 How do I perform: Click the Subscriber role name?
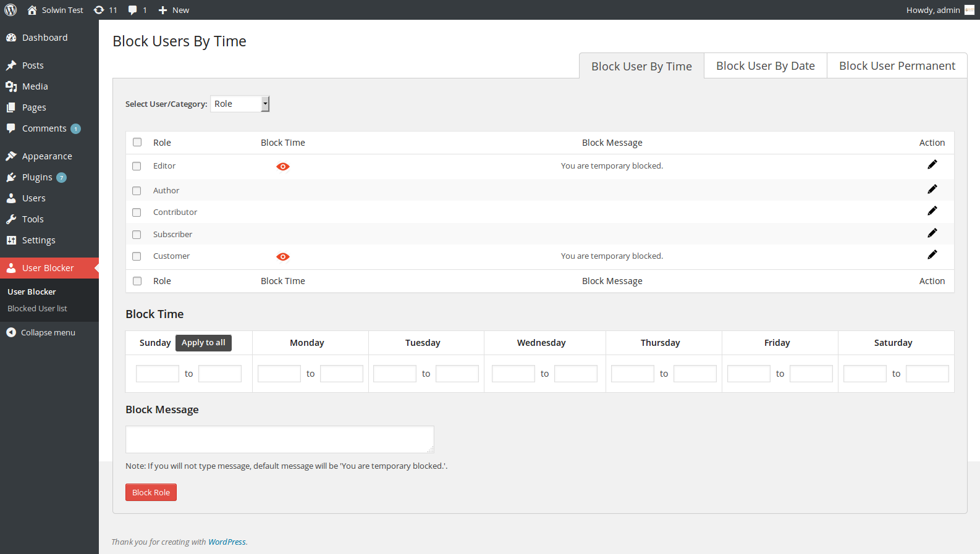[172, 234]
